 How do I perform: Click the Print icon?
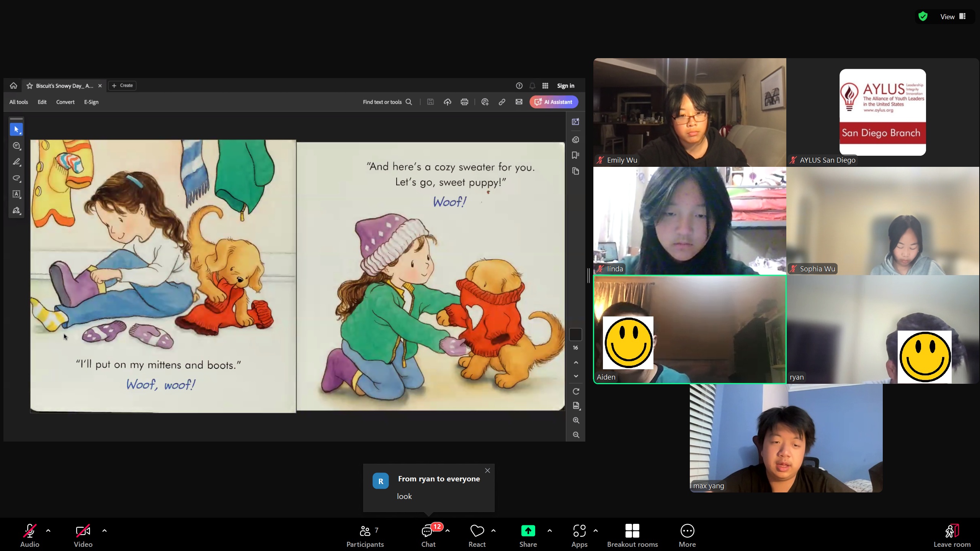464,102
